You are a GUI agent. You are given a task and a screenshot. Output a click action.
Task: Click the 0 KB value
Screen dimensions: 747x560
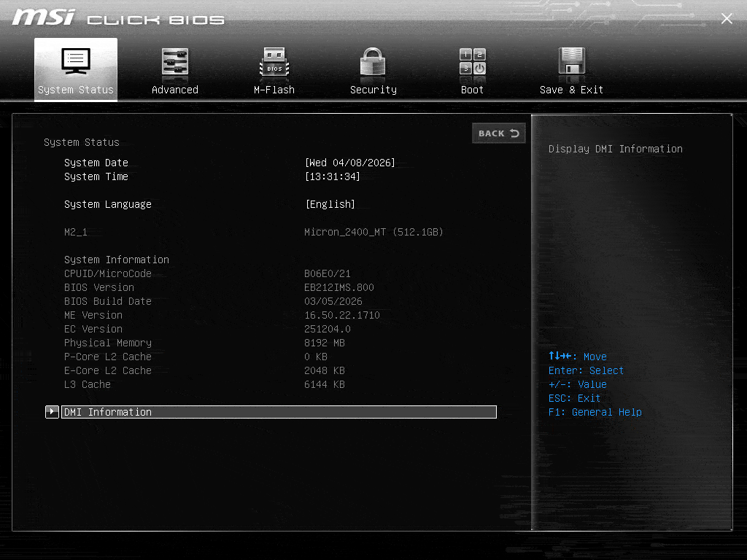point(315,357)
